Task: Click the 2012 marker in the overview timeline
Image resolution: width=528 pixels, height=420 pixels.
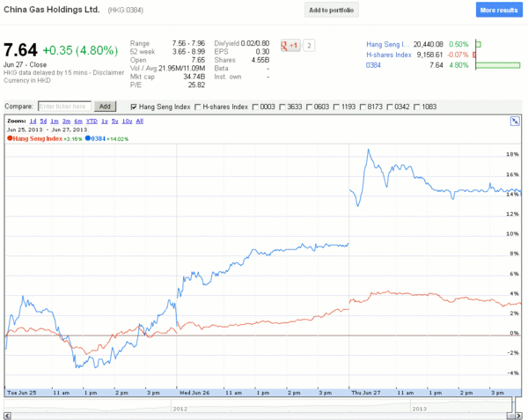Action: [x=180, y=409]
